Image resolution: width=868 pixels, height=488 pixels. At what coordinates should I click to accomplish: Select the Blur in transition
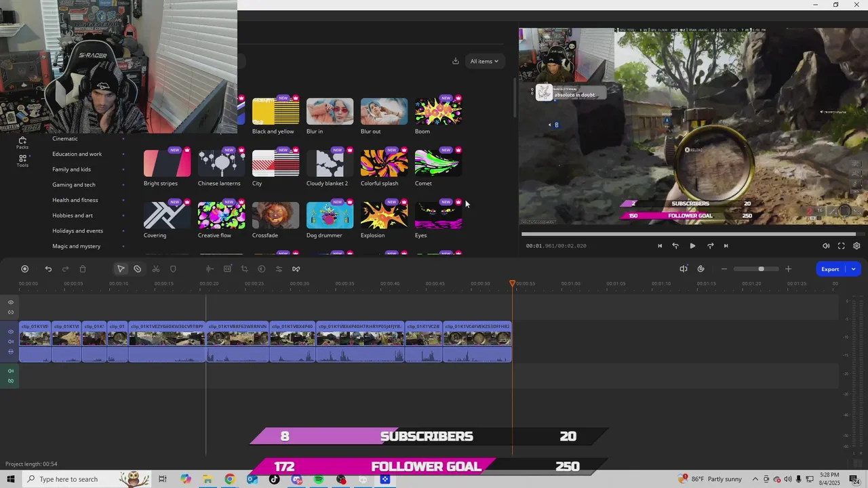point(330,111)
